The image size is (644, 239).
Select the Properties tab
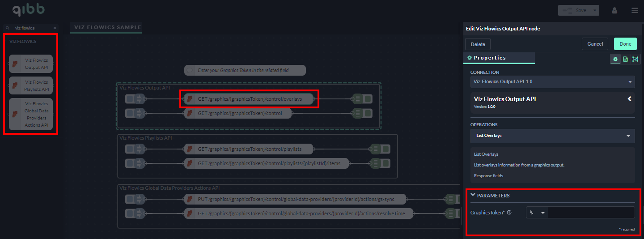pyautogui.click(x=499, y=58)
